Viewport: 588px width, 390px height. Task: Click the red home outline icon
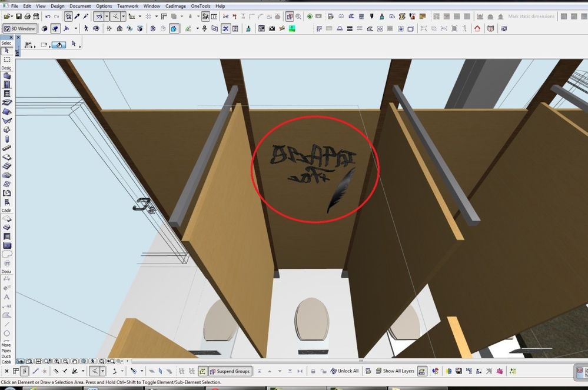coord(477,28)
